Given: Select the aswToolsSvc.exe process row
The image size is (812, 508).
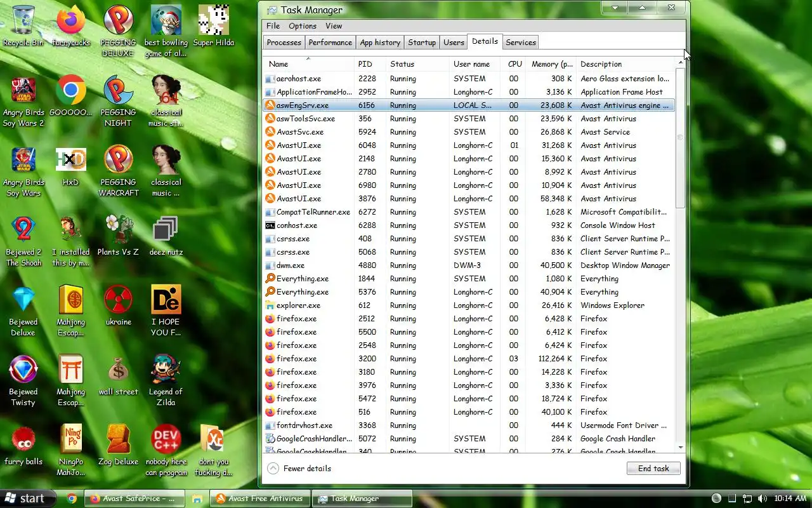Looking at the screenshot, I should (x=469, y=119).
